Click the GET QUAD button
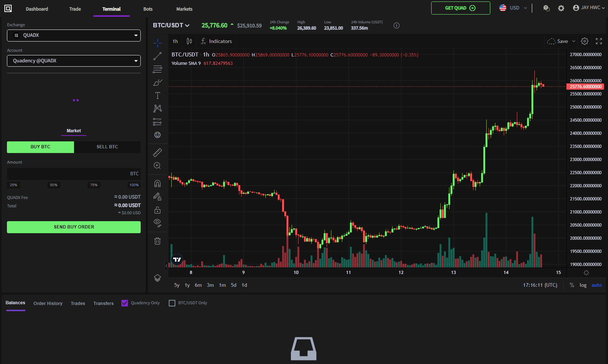 (x=460, y=8)
